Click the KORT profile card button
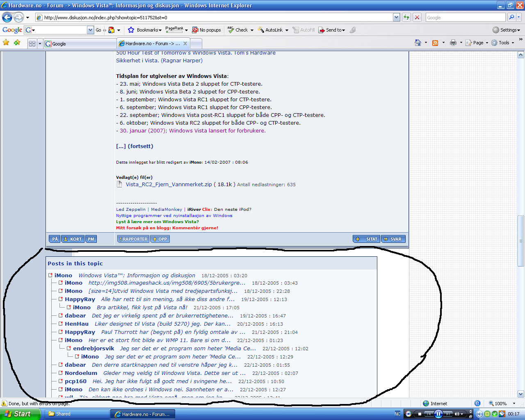The height and width of the screenshot is (420, 525). 73,239
